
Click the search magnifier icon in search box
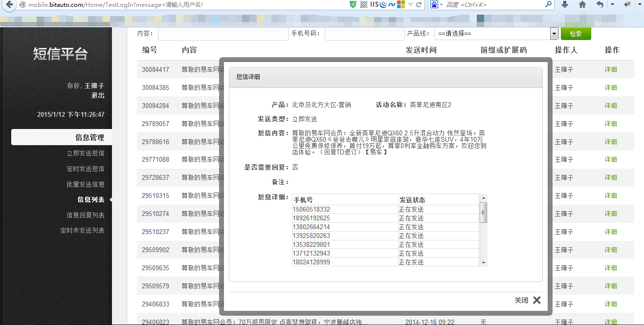click(x=548, y=4)
